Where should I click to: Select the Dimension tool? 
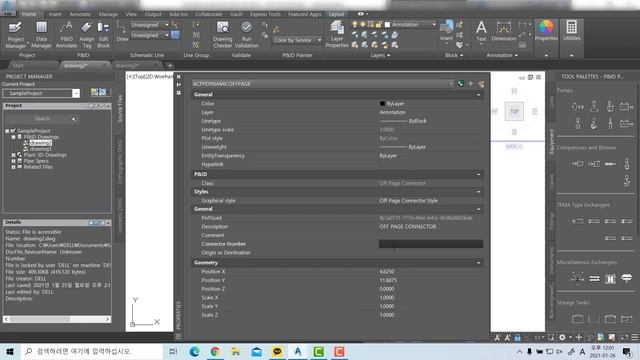pos(503,31)
